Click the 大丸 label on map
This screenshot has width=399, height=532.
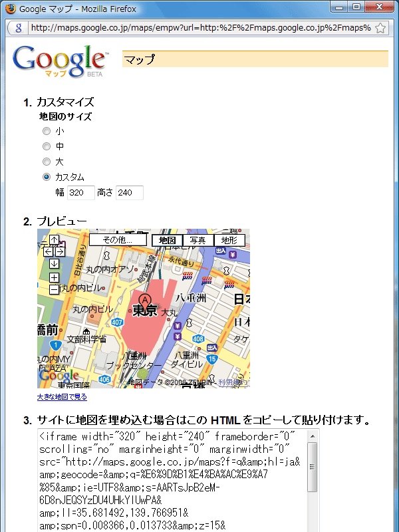coord(169,313)
